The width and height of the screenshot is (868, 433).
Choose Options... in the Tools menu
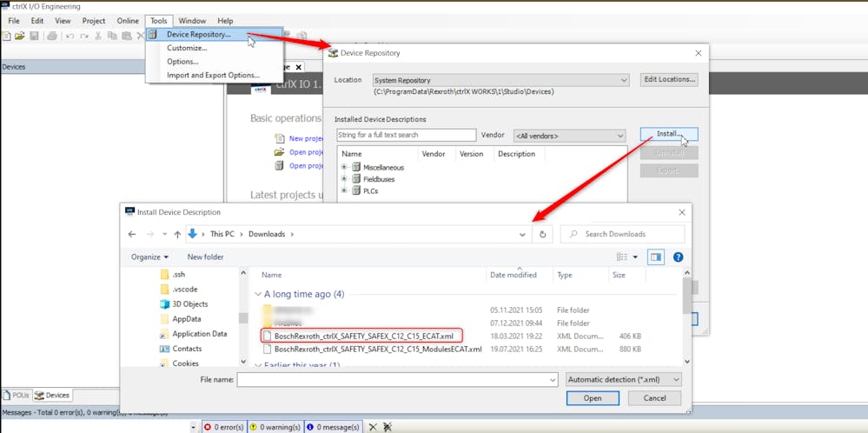click(x=215, y=62)
